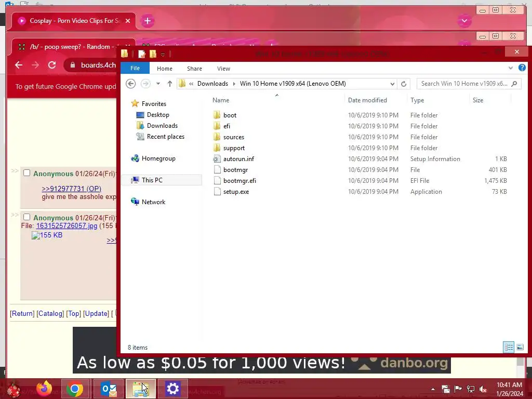532x399 pixels.
Task: Select Homegroup in the navigation pane
Action: click(158, 158)
